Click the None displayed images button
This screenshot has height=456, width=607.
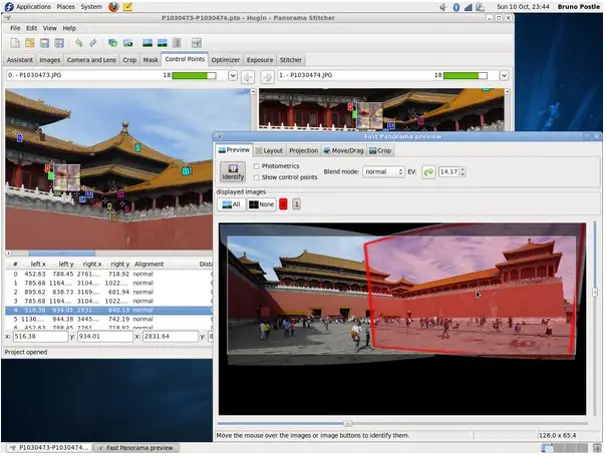(262, 204)
